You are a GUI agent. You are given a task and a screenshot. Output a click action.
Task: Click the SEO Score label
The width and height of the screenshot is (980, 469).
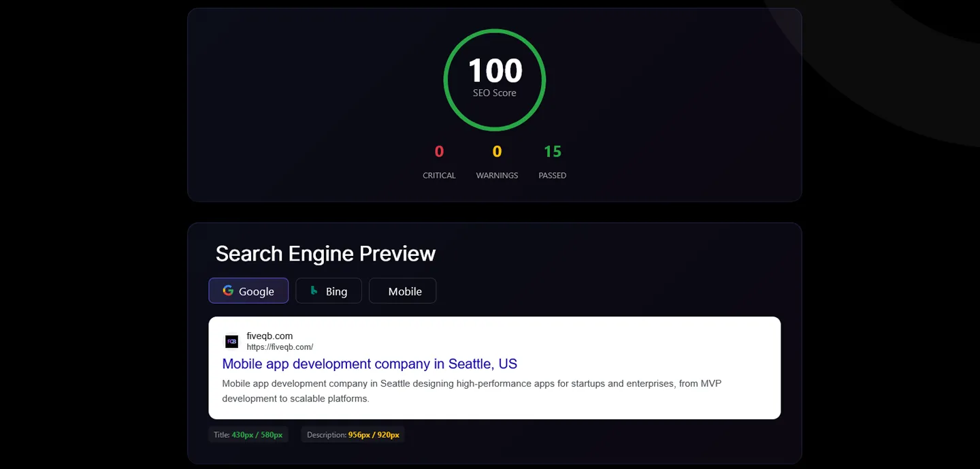(x=494, y=93)
